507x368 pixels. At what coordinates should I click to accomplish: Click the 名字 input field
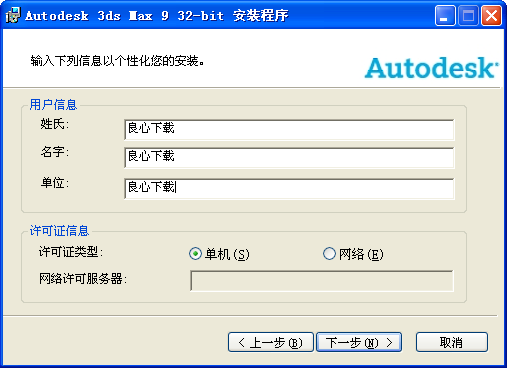[x=289, y=157]
